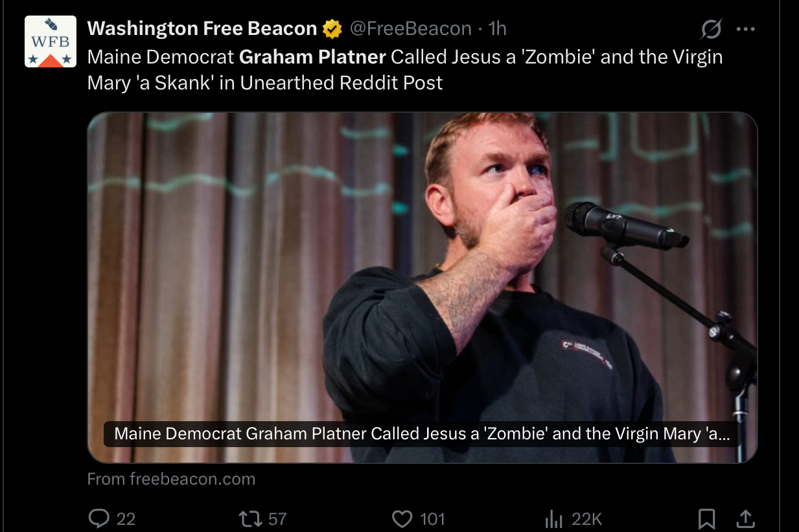
Task: Click the @FreeBeacon handle
Action: [411, 29]
